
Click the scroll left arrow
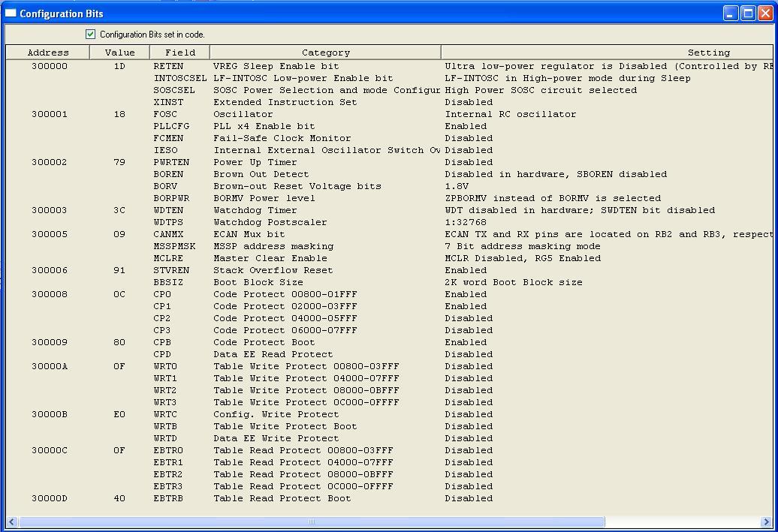[x=12, y=521]
